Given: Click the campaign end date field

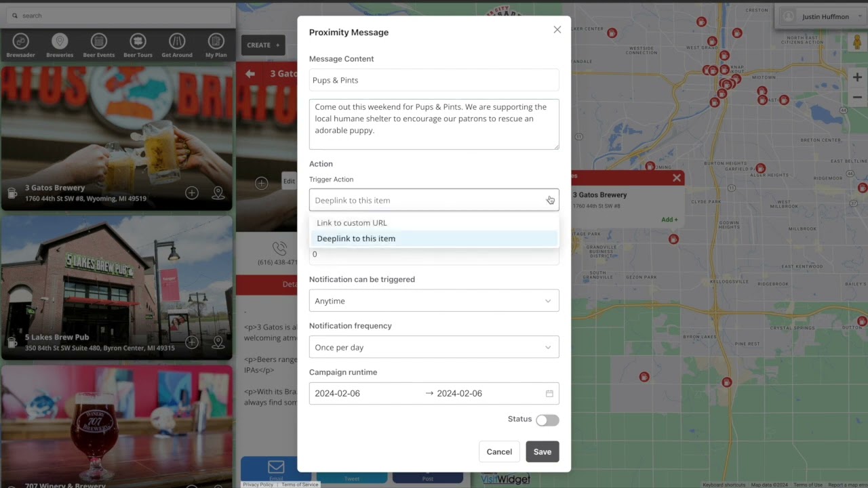Looking at the screenshot, I should [459, 394].
